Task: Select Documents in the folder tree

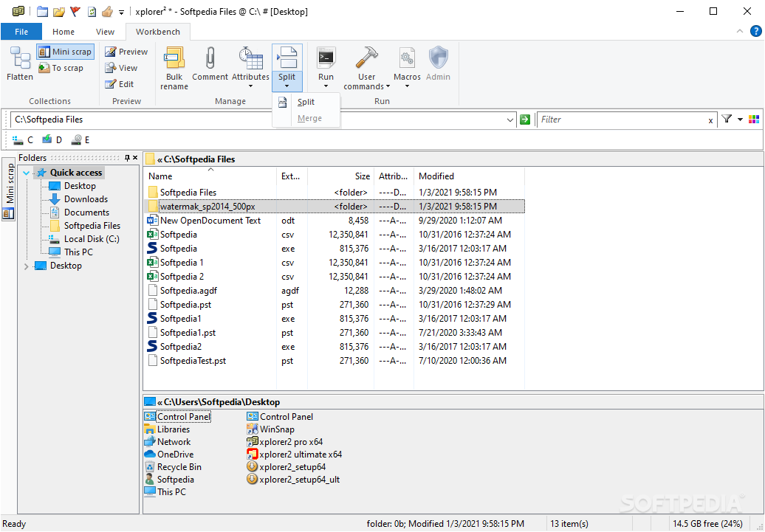Action: [80, 212]
